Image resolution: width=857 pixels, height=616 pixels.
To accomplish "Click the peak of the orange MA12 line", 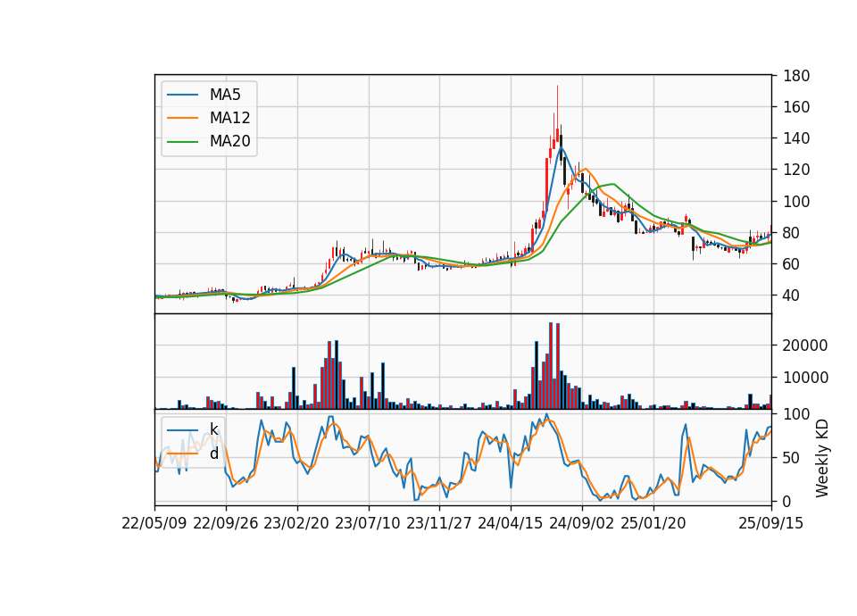I will 586,169.
